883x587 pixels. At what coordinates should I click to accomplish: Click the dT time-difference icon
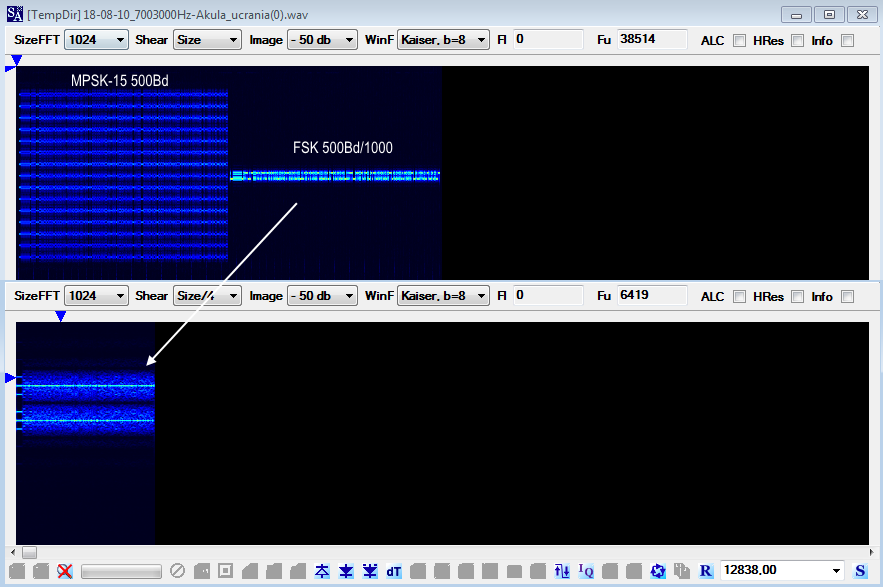click(x=394, y=571)
